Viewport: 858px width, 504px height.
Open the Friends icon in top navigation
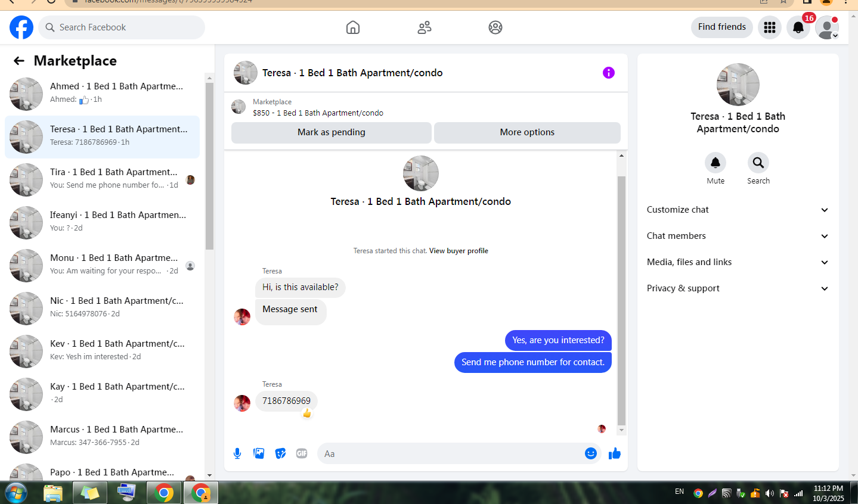(425, 27)
